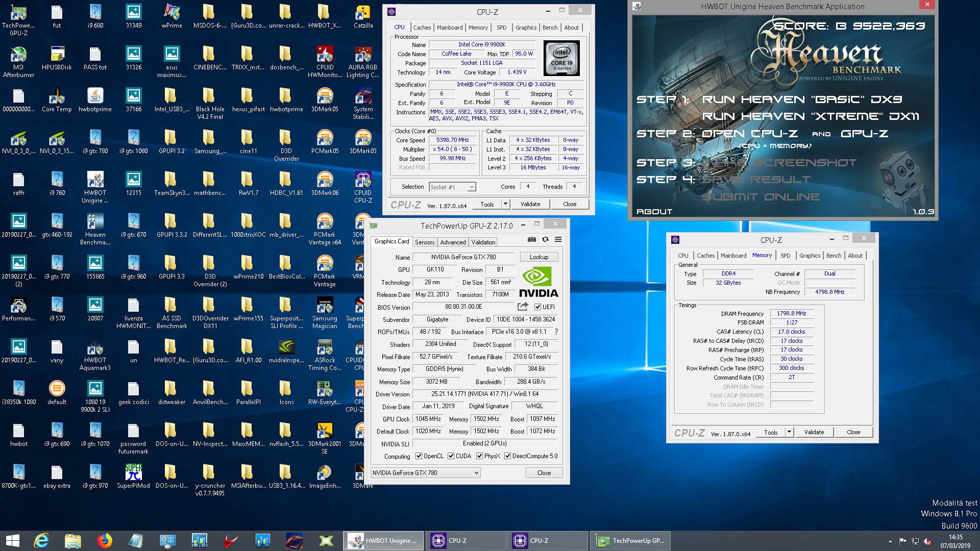This screenshot has width=980, height=551.
Task: Select the Graphics tab in Memory CPU-Z window
Action: click(x=810, y=256)
